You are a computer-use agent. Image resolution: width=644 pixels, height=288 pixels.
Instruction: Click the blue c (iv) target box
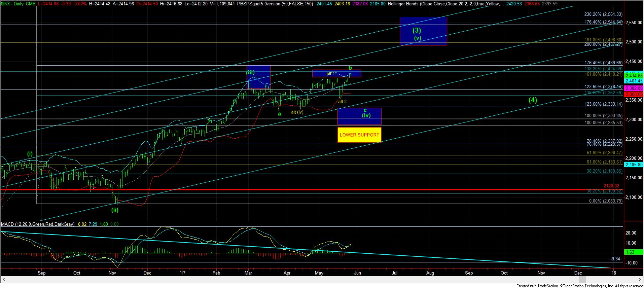click(x=359, y=116)
